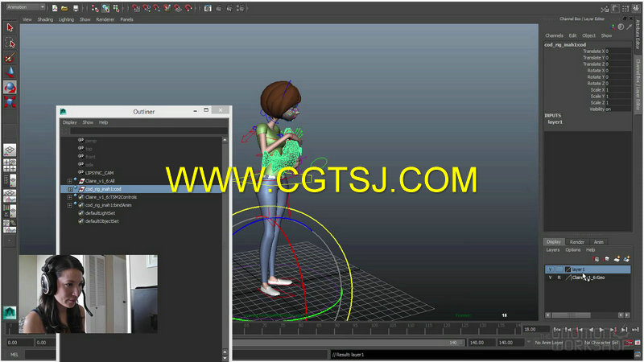Viewport: 644px width, 362px height.
Task: Open Channel Box Edit menu
Action: click(572, 35)
